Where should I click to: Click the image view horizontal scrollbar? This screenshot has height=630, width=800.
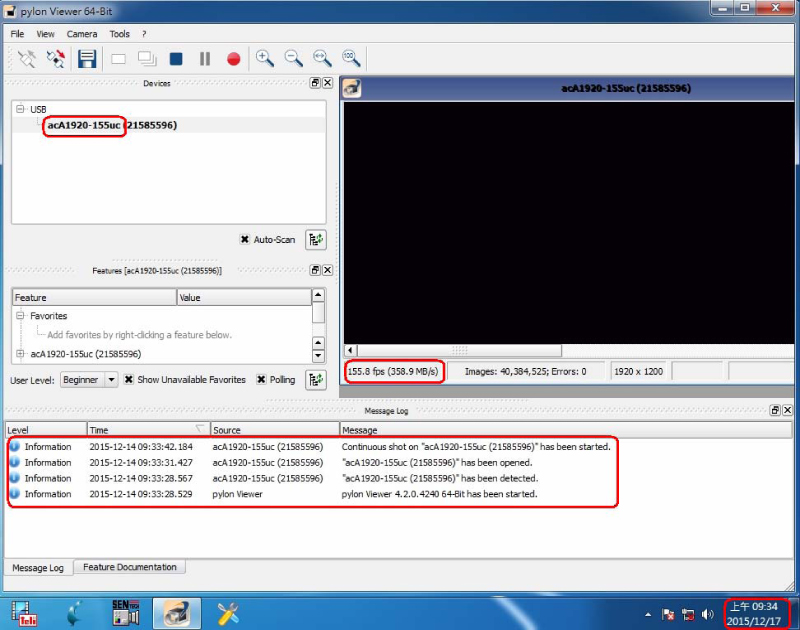pos(459,350)
